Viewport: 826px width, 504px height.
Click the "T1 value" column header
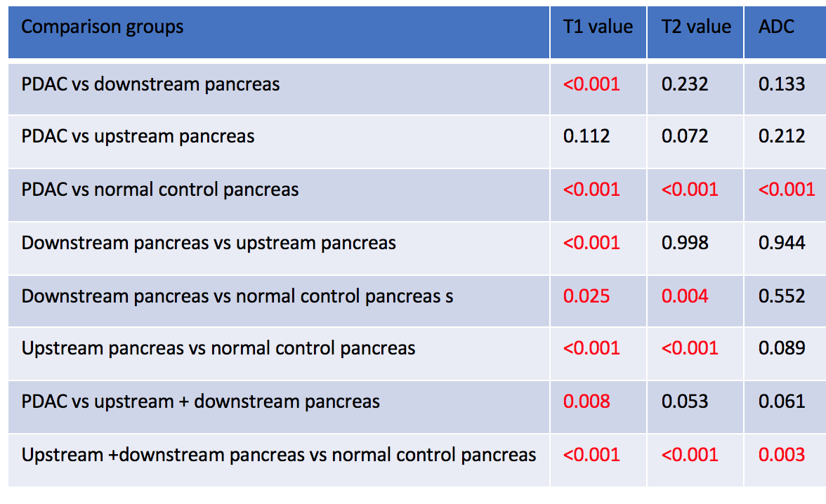[x=598, y=27]
